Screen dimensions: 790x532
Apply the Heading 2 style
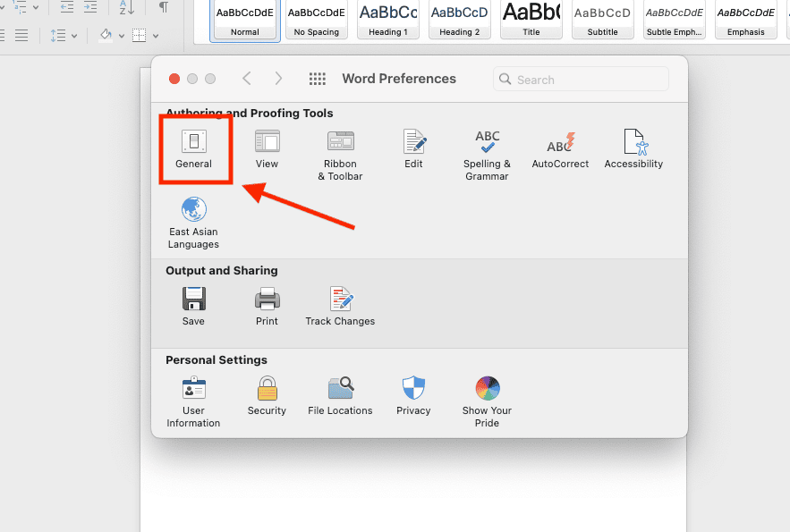coord(460,21)
